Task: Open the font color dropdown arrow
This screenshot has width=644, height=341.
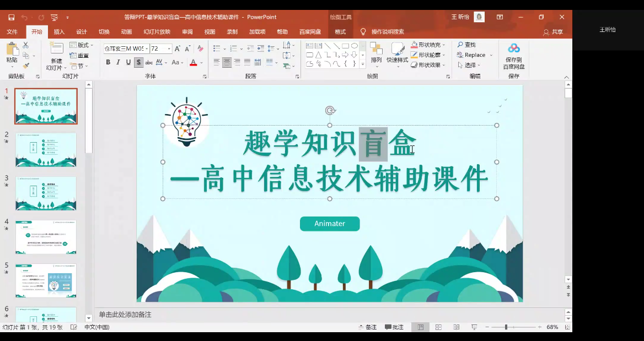Action: pos(202,62)
